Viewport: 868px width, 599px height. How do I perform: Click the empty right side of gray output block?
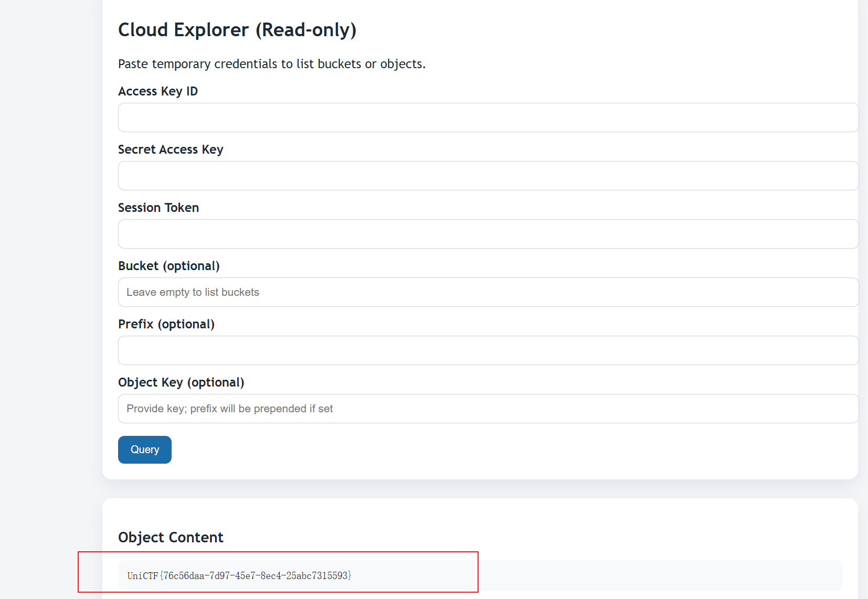click(x=656, y=576)
